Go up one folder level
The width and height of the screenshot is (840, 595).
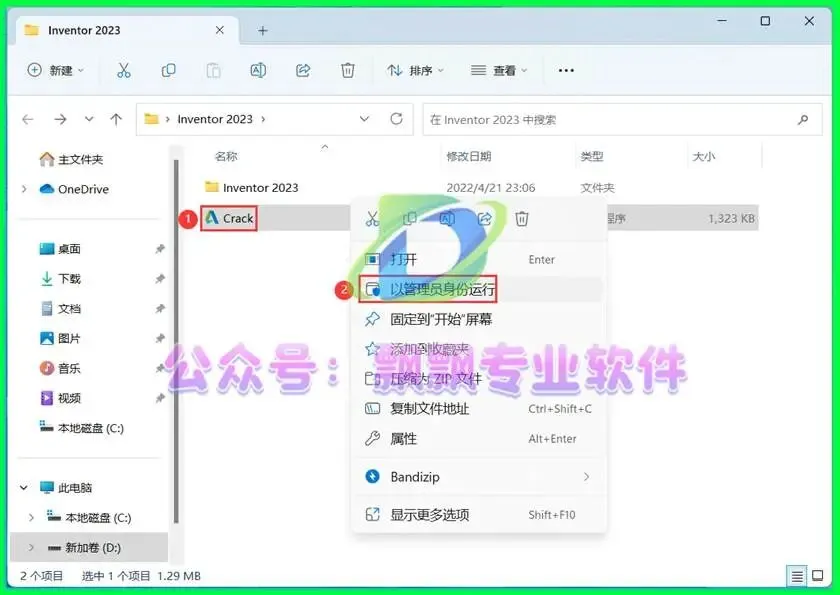click(x=116, y=119)
